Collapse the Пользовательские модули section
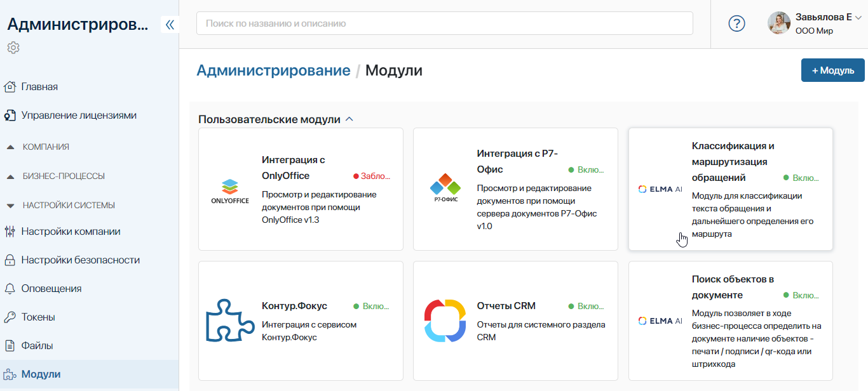 [x=348, y=118]
